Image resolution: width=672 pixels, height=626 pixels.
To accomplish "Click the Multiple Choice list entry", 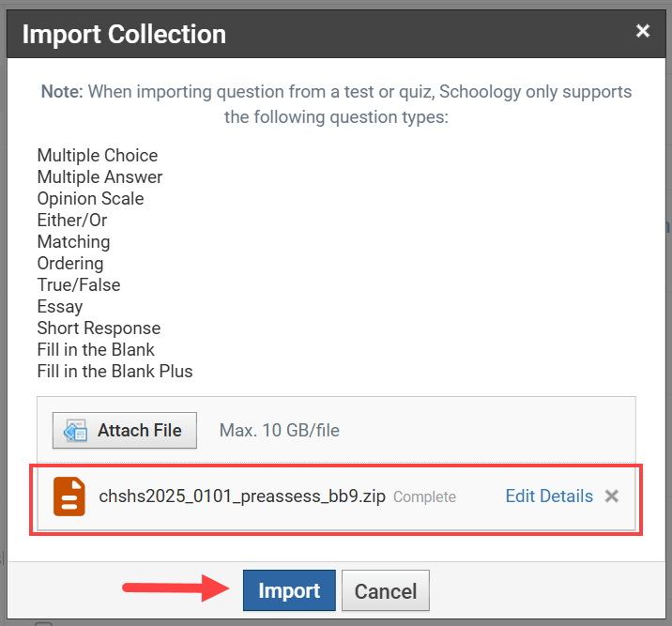I will pos(98,156).
